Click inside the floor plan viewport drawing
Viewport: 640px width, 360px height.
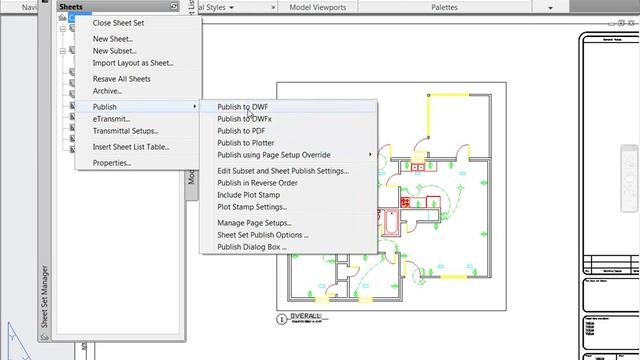[391, 196]
